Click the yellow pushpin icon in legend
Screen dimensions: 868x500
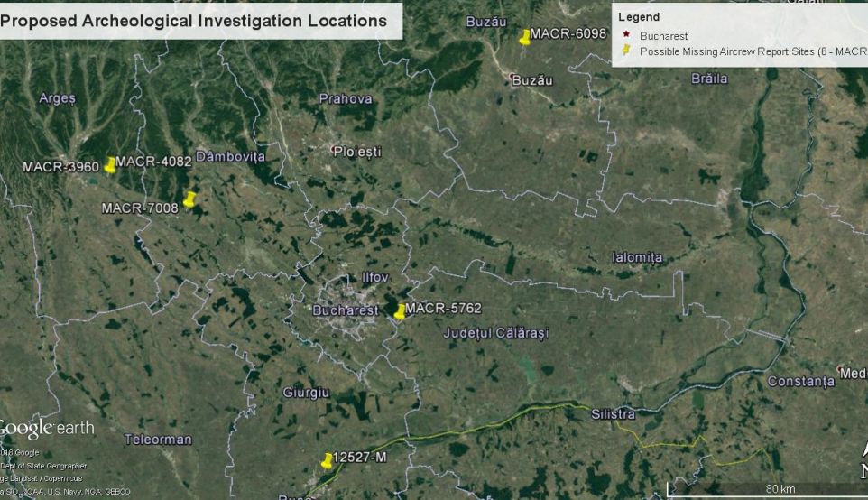click(x=627, y=51)
